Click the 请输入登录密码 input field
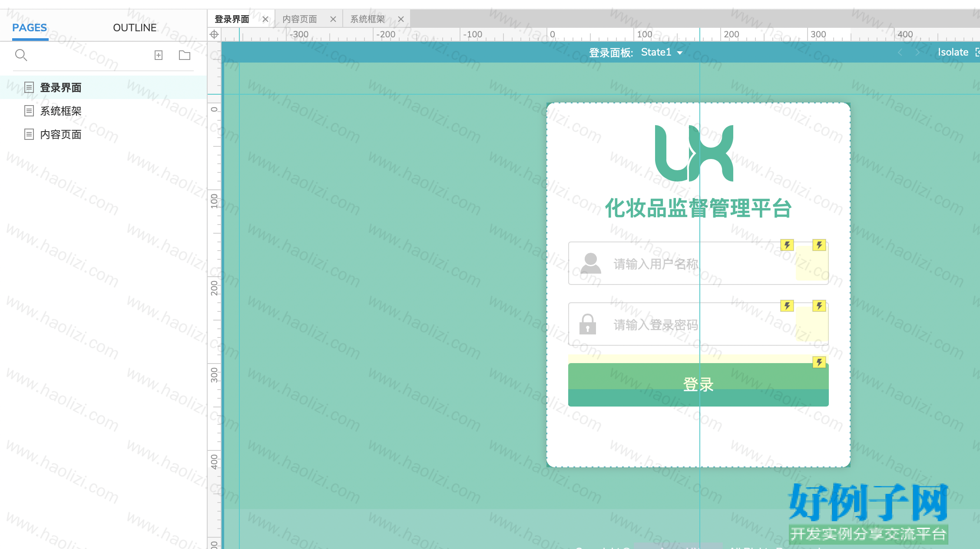This screenshot has width=980, height=549. [x=699, y=324]
